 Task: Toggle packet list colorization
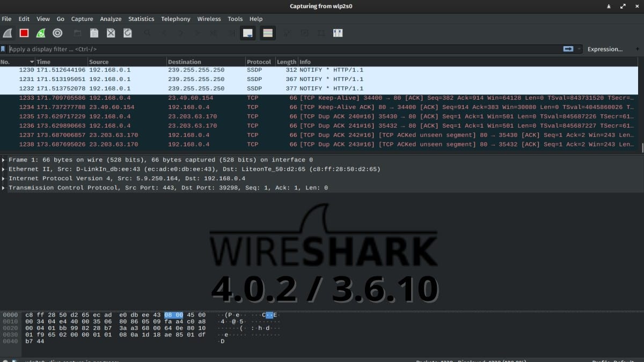coord(267,33)
